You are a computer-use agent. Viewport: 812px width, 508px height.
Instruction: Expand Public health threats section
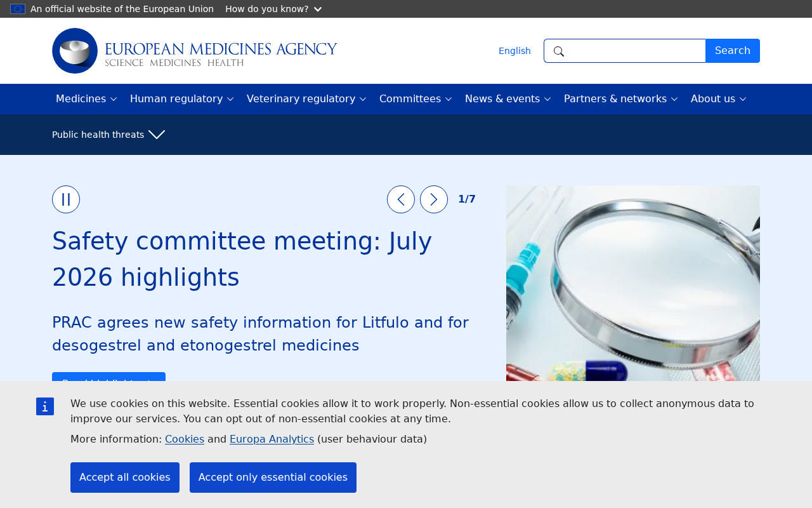pyautogui.click(x=108, y=135)
